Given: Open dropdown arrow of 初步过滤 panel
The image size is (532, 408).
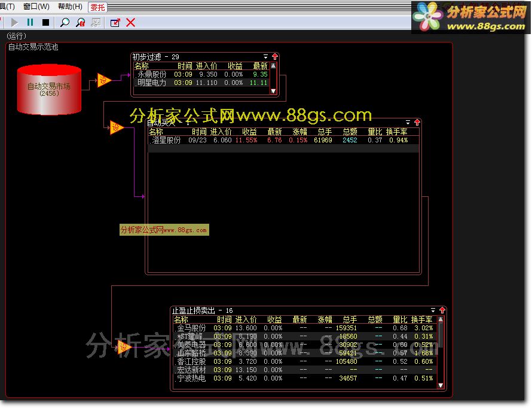Looking at the screenshot, I should [x=265, y=57].
